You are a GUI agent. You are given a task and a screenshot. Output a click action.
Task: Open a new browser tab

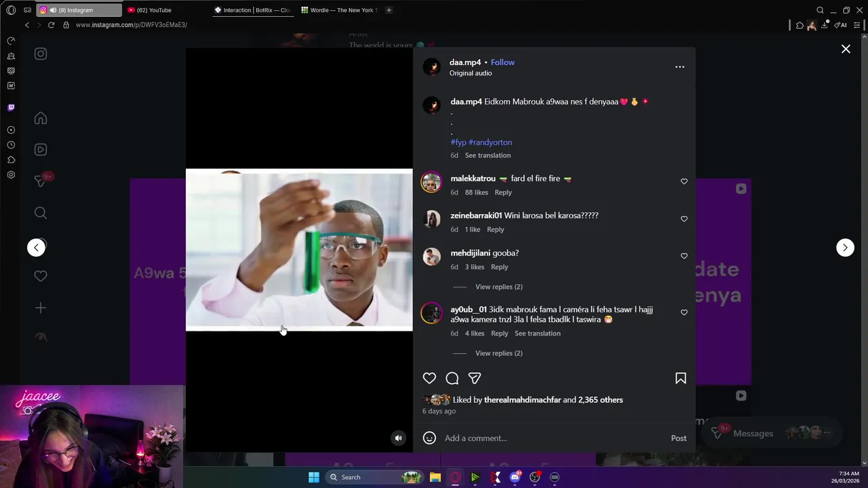(x=389, y=10)
